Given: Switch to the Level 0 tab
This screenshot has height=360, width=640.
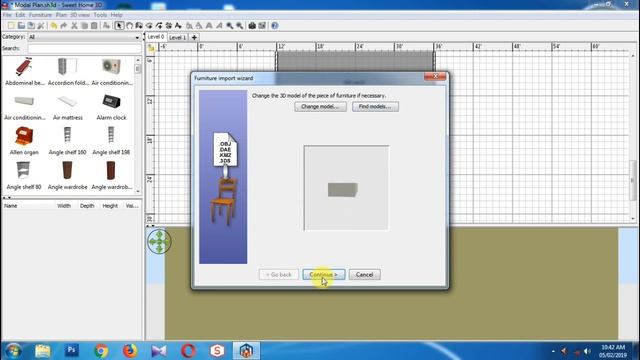Looking at the screenshot, I should [156, 37].
